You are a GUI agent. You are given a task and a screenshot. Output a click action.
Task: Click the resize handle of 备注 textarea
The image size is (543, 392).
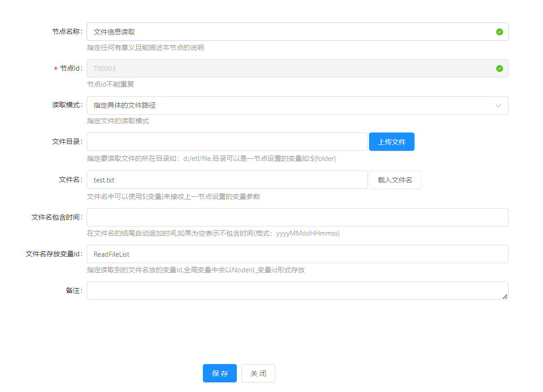[505, 297]
